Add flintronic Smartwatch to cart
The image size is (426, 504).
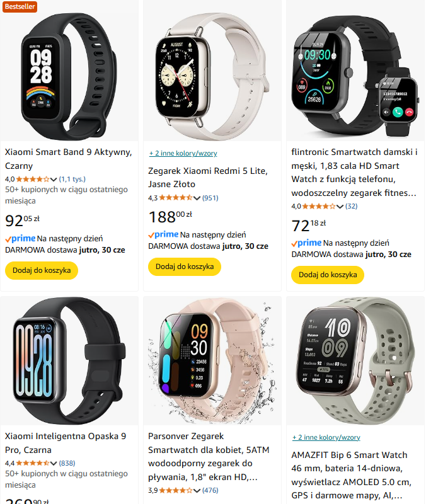point(328,275)
